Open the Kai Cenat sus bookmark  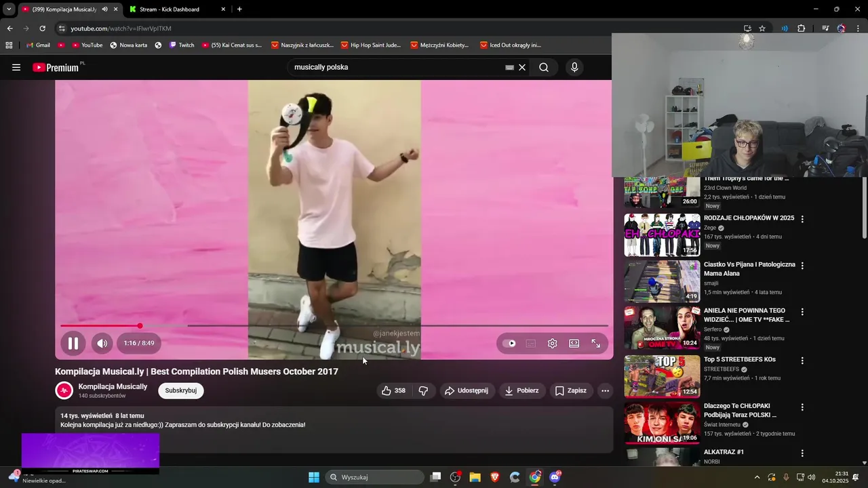point(232,45)
